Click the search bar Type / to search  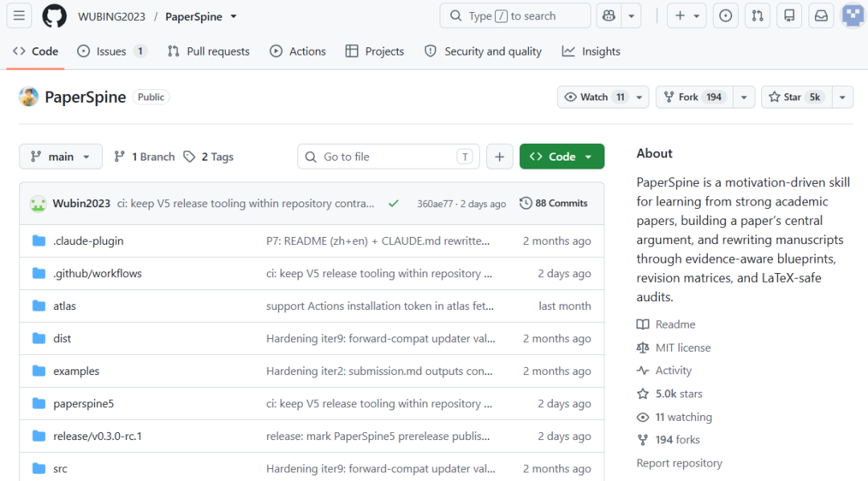point(515,16)
